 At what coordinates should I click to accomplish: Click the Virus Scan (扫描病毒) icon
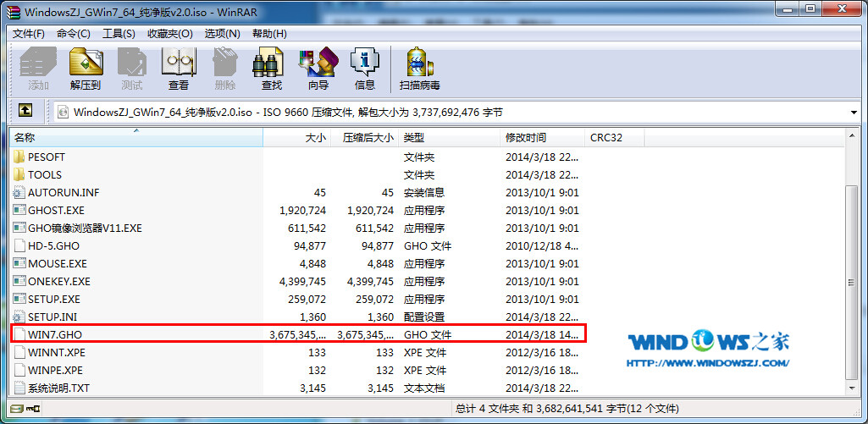[419, 69]
